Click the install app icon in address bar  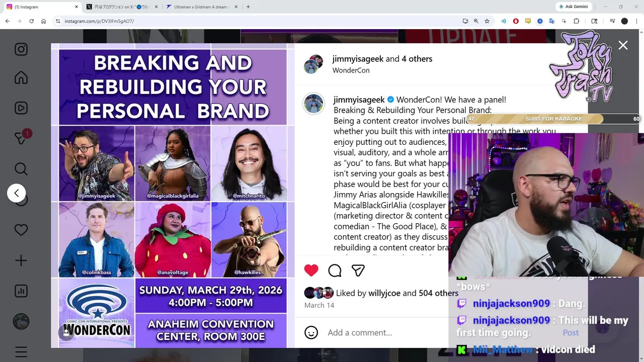click(x=465, y=21)
